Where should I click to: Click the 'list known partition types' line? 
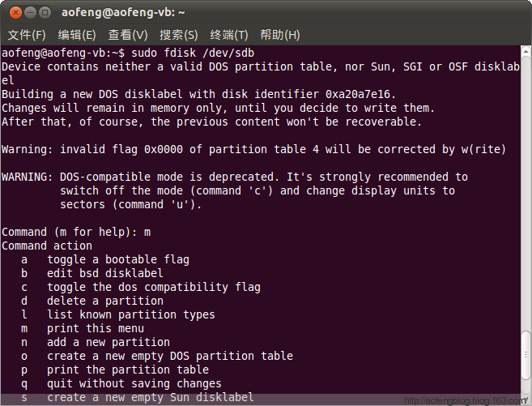pos(130,314)
